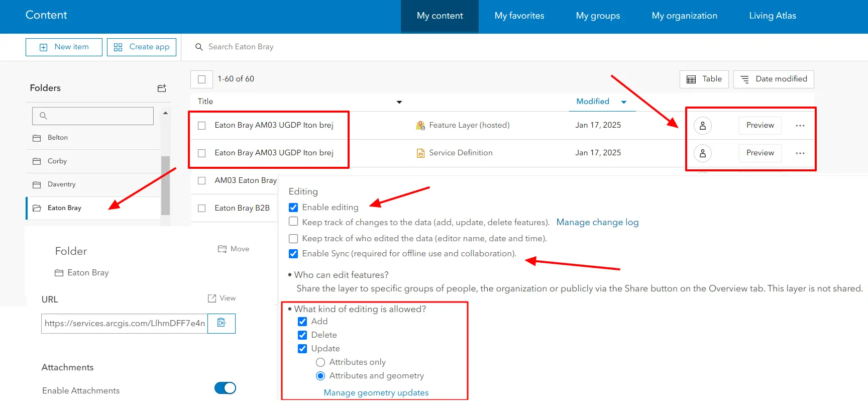The image size is (868, 404).
Task: Open the Date modified sort dropdown
Action: (x=774, y=79)
